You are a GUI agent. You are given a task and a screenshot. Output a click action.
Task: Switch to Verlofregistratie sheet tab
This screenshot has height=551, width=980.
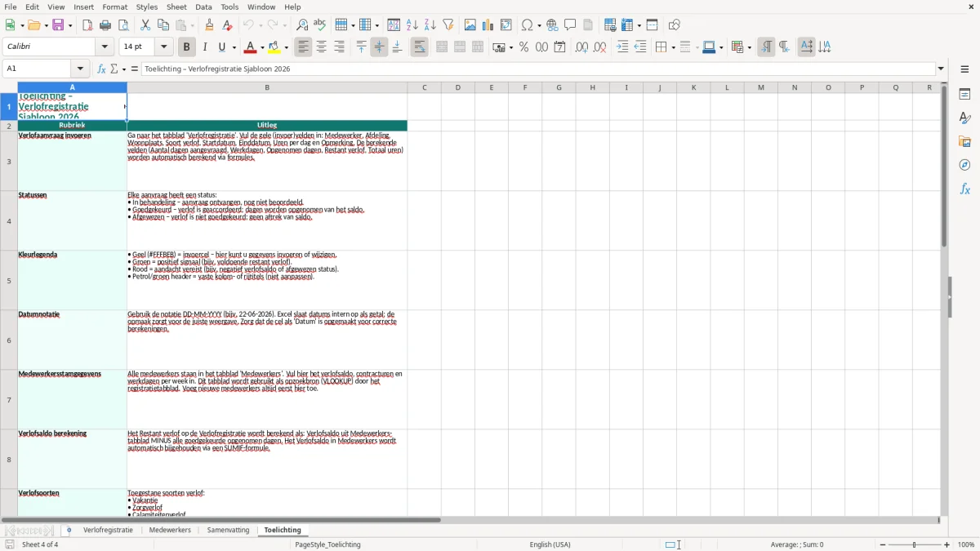click(108, 531)
